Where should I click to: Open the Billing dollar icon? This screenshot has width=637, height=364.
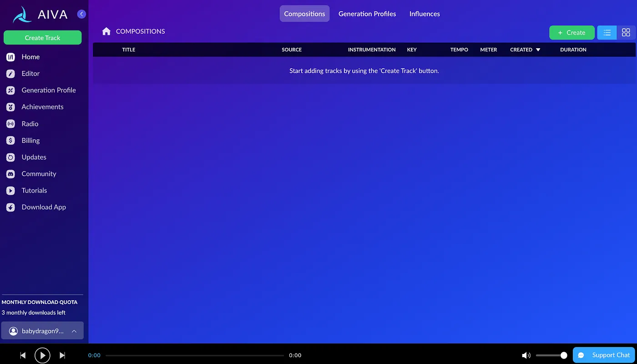click(x=11, y=141)
